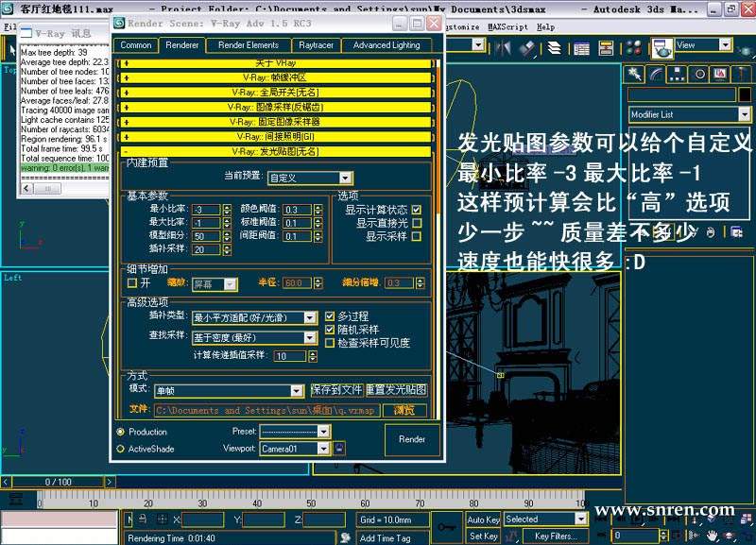Click previous frame arrow on time slider
This screenshot has height=545, width=756.
click(6, 482)
